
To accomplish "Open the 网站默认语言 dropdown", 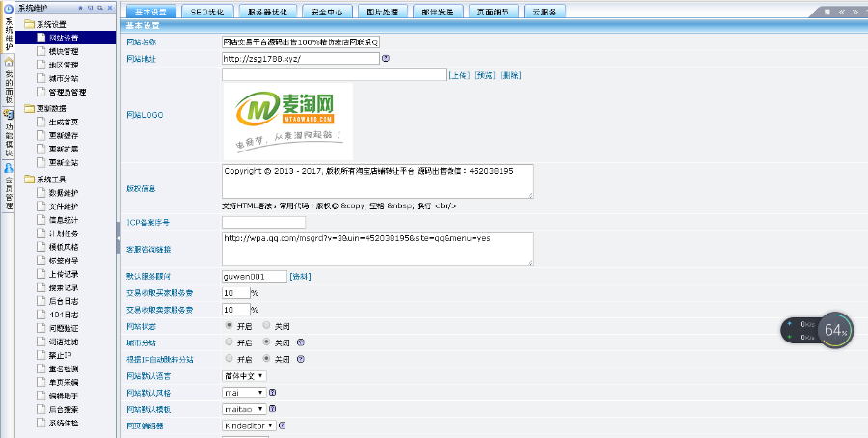I will (x=244, y=376).
